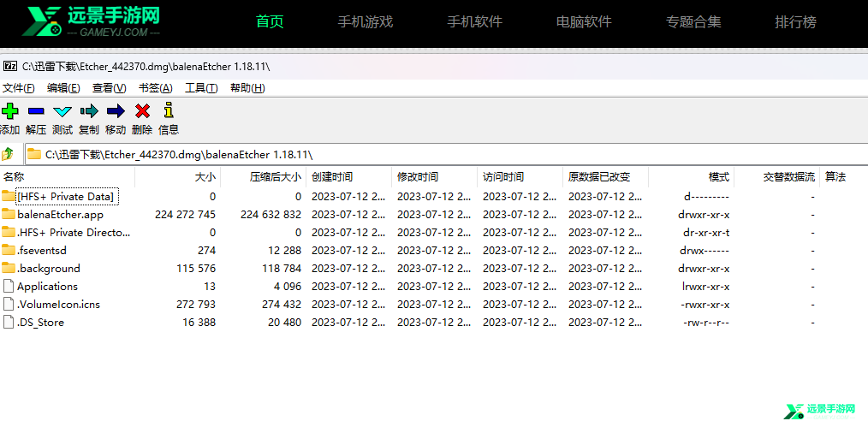Select the .DS_Store name text
This screenshot has height=433, width=868.
[x=40, y=323]
